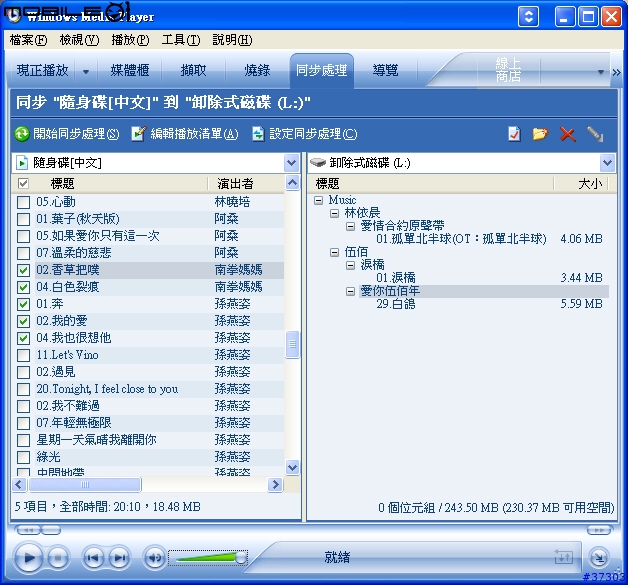Click the playlist scroll up arrow
The height and width of the screenshot is (585, 628).
click(x=292, y=183)
